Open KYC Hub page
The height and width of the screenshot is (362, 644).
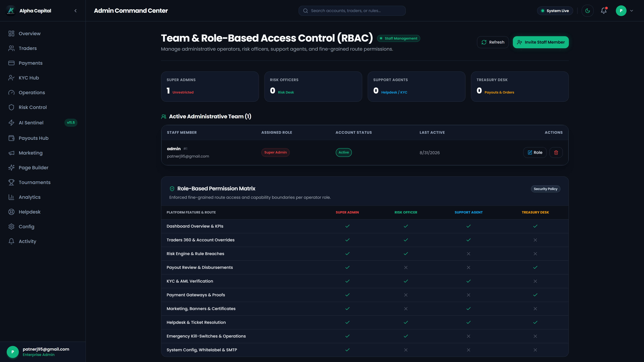pyautogui.click(x=43, y=78)
